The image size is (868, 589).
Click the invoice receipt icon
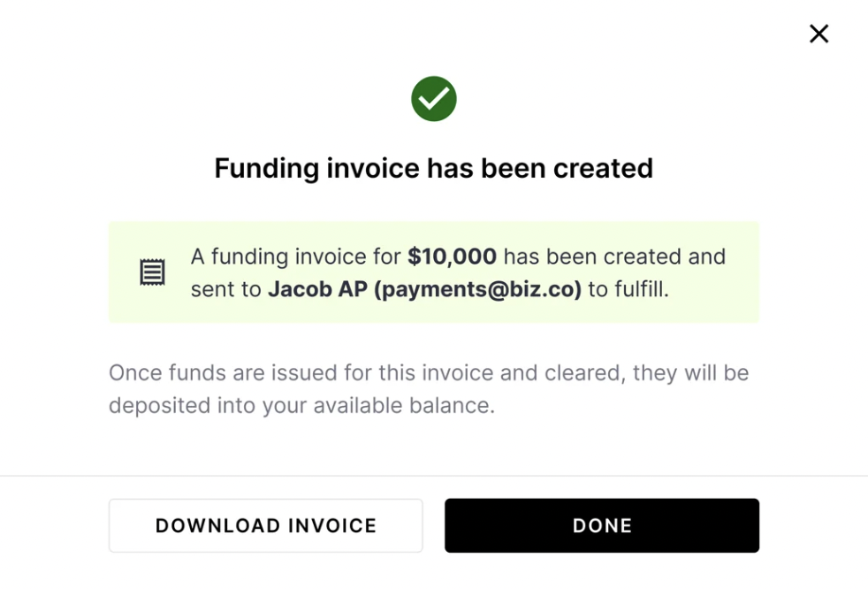click(x=152, y=272)
